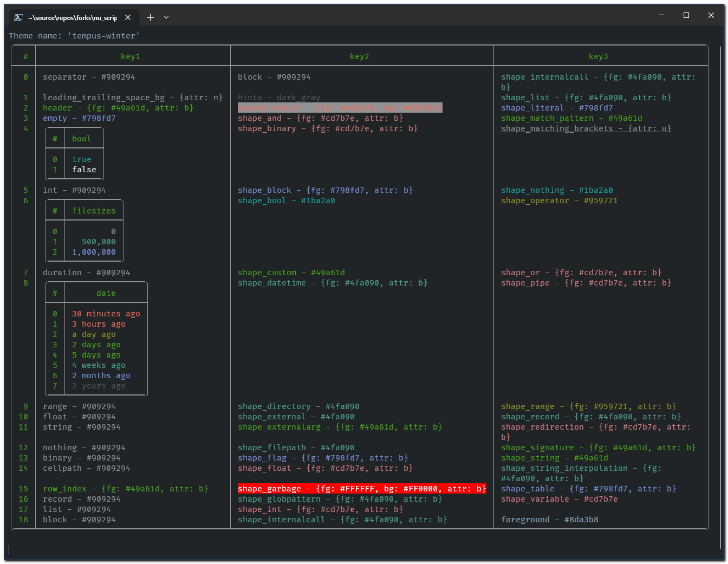Click the '1,000,000' filesize value
The height and width of the screenshot is (564, 728).
[x=94, y=252]
